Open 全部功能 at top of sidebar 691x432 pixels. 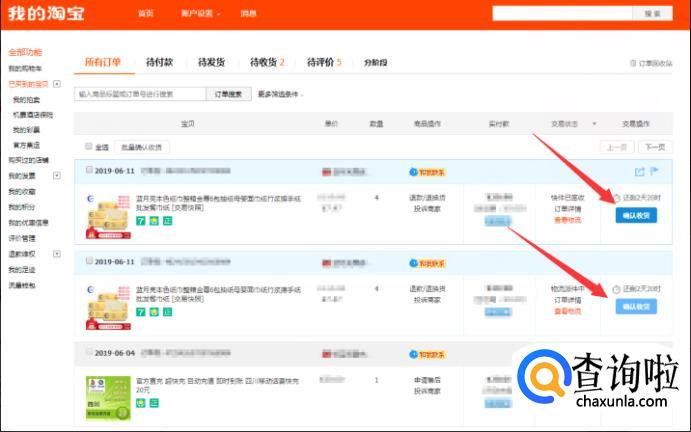point(25,52)
